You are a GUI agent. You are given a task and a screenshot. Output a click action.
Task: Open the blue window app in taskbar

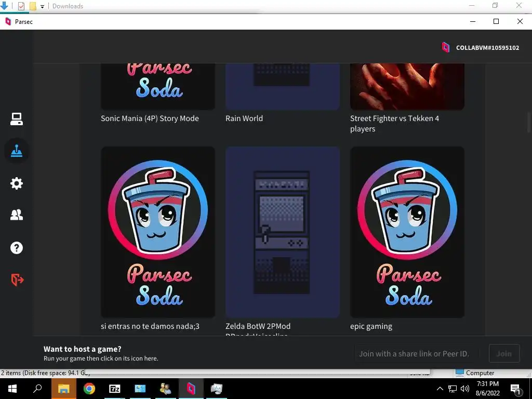tap(140, 389)
